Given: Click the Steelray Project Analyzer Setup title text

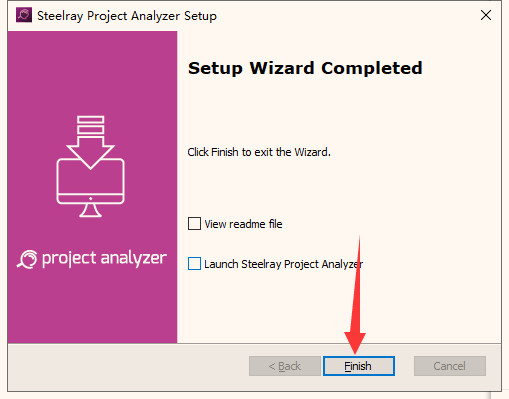Looking at the screenshot, I should tap(127, 16).
